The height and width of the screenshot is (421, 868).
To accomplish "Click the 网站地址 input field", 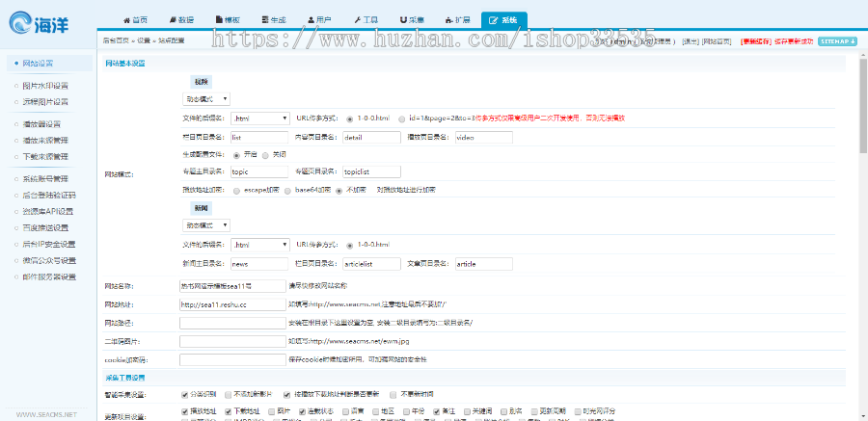I will [232, 304].
